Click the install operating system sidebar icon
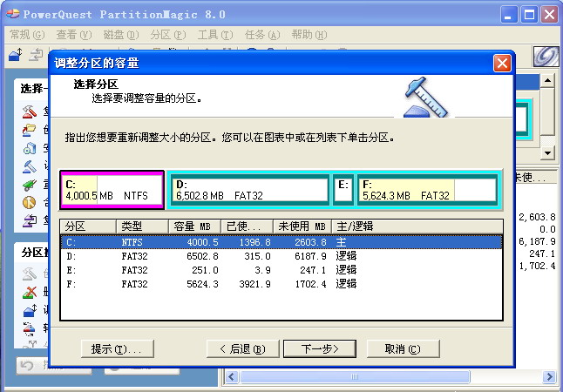 29,148
